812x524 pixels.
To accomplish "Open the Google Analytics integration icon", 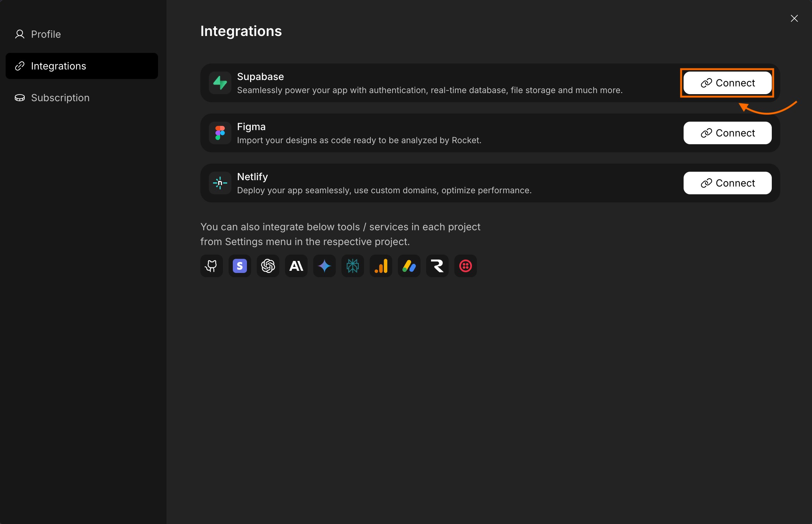I will click(x=381, y=266).
